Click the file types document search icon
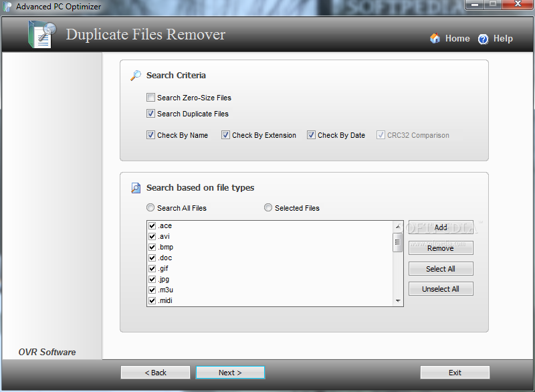Screen dimensions: 535x392 coord(136,188)
